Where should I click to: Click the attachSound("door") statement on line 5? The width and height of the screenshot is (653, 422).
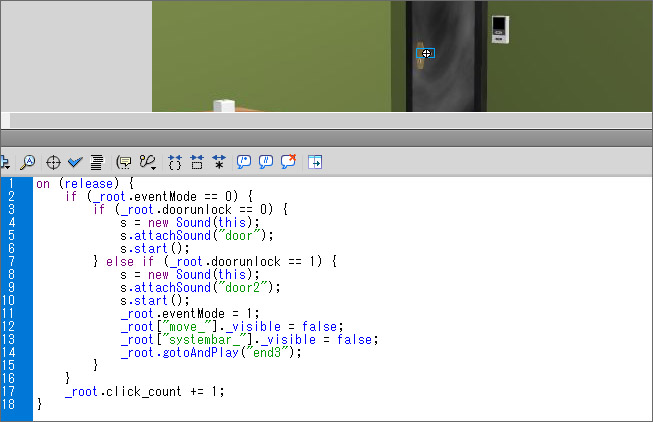197,235
